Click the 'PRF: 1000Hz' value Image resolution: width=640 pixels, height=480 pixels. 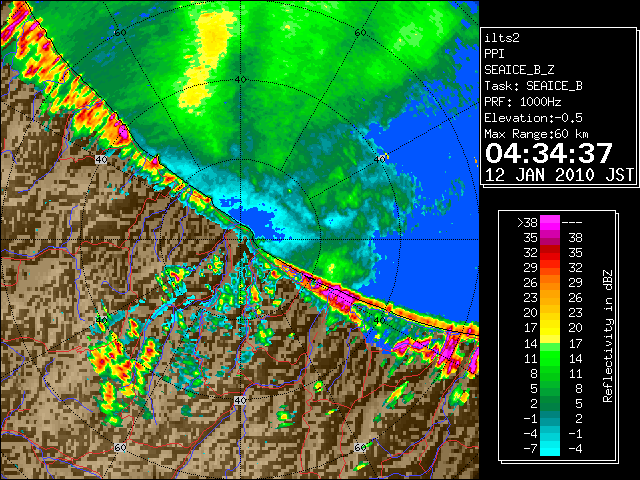[x=523, y=102]
